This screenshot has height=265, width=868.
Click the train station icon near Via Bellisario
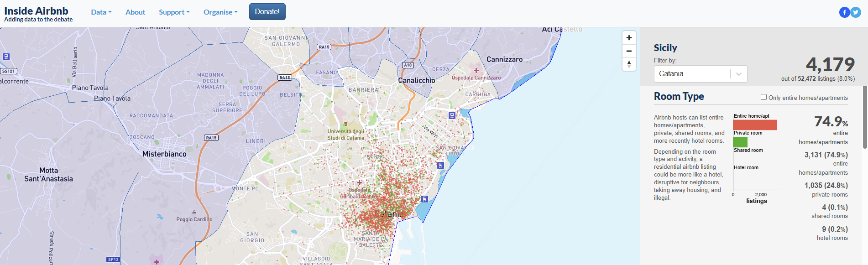[x=6, y=57]
